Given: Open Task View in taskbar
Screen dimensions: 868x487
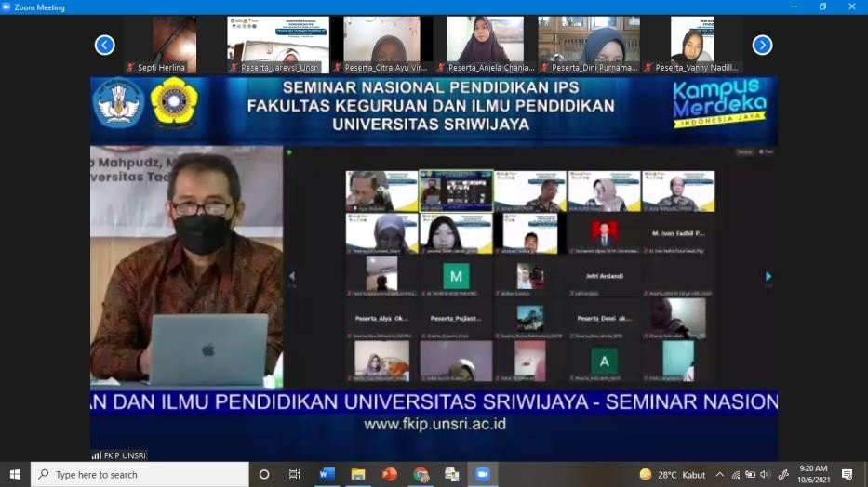Looking at the screenshot, I should [295, 474].
